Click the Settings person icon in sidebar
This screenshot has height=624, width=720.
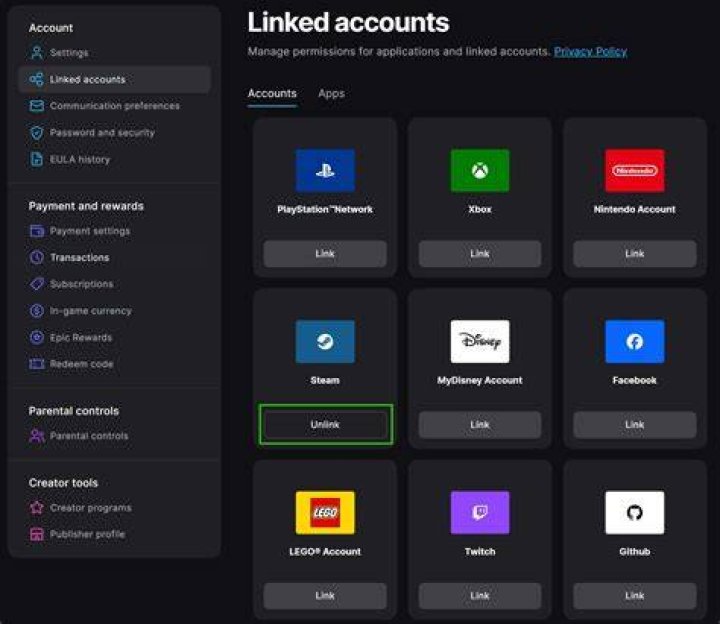[x=37, y=52]
